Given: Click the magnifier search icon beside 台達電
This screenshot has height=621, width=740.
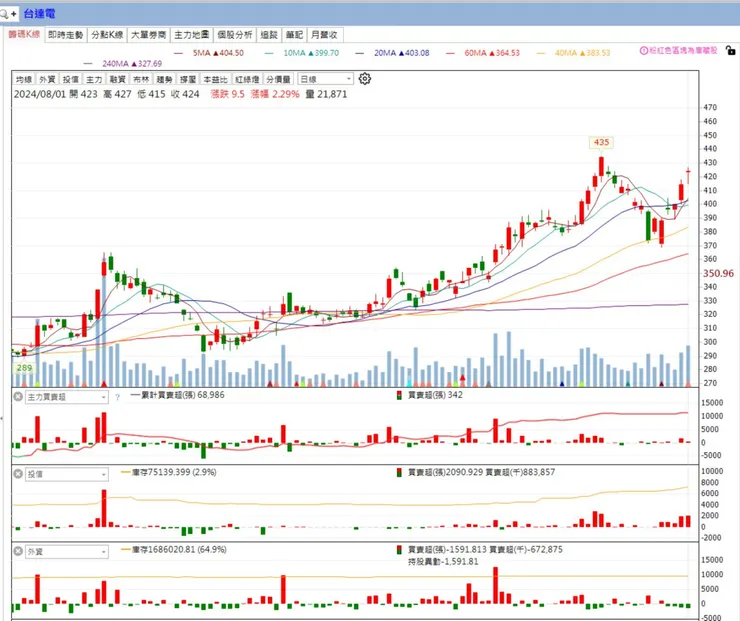Looking at the screenshot, I should click(x=4, y=14).
